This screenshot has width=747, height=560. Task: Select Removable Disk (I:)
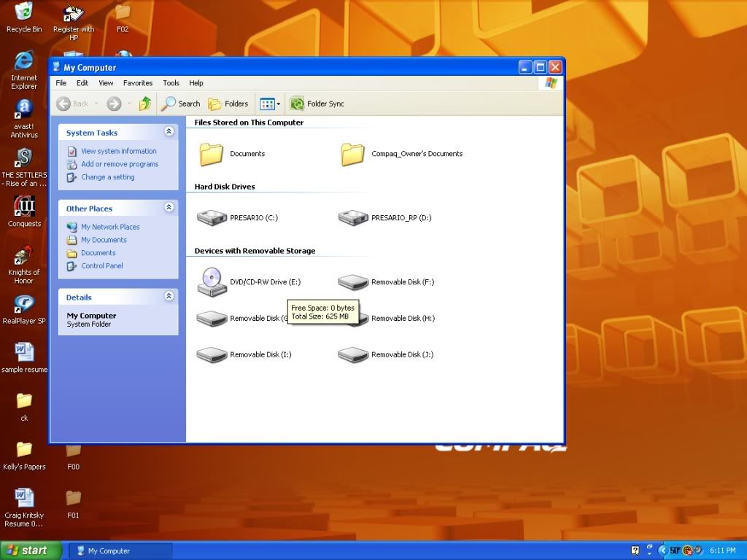coord(244,354)
